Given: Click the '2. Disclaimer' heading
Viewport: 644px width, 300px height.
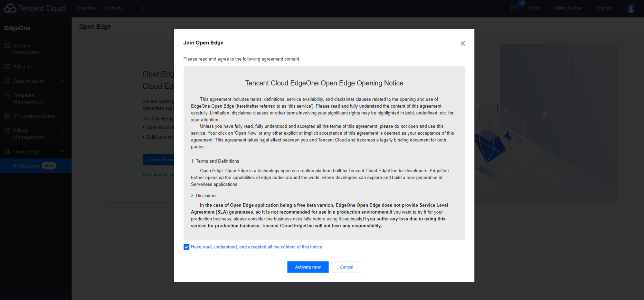Looking at the screenshot, I should 204,196.
